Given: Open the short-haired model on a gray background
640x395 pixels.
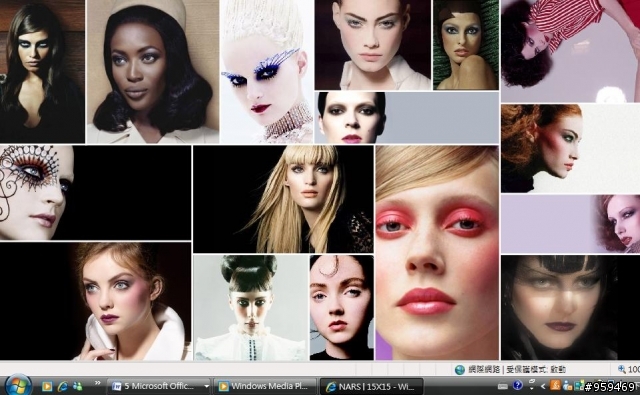Looking at the screenshot, I should point(407,118).
